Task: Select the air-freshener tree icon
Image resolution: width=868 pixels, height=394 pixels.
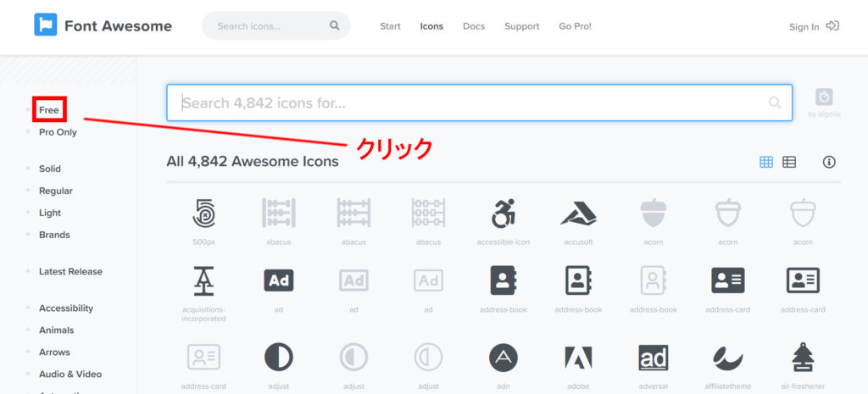Action: tap(803, 357)
